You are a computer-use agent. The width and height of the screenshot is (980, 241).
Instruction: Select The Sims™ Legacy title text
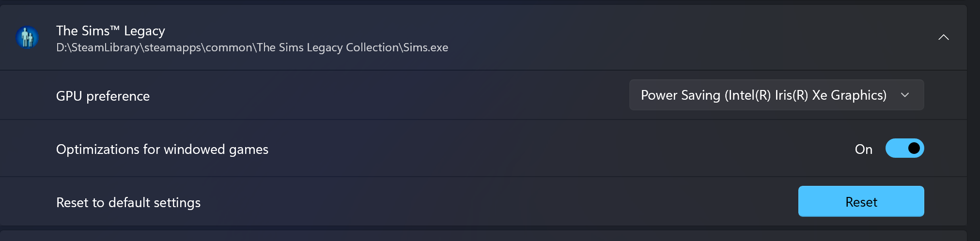pos(110,31)
